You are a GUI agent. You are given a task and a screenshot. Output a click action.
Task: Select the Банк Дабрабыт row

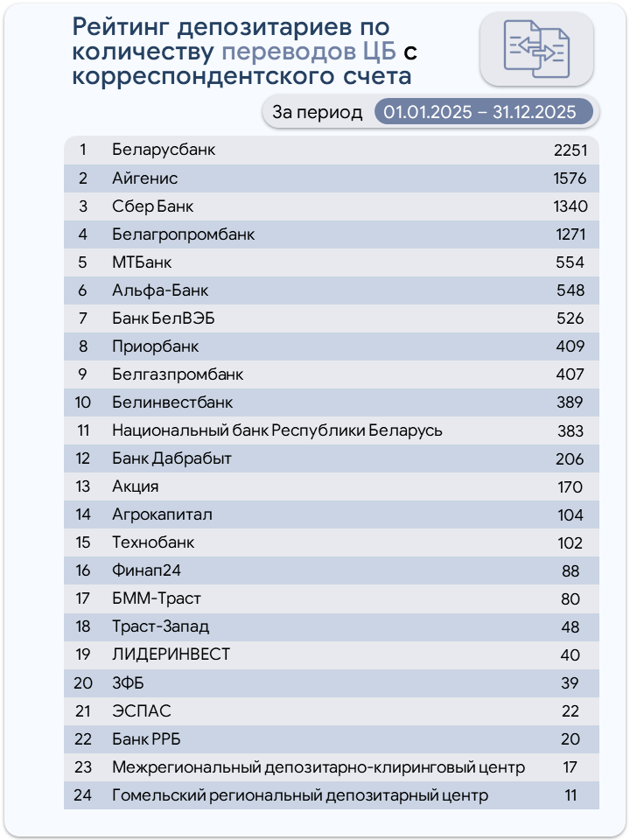331,458
